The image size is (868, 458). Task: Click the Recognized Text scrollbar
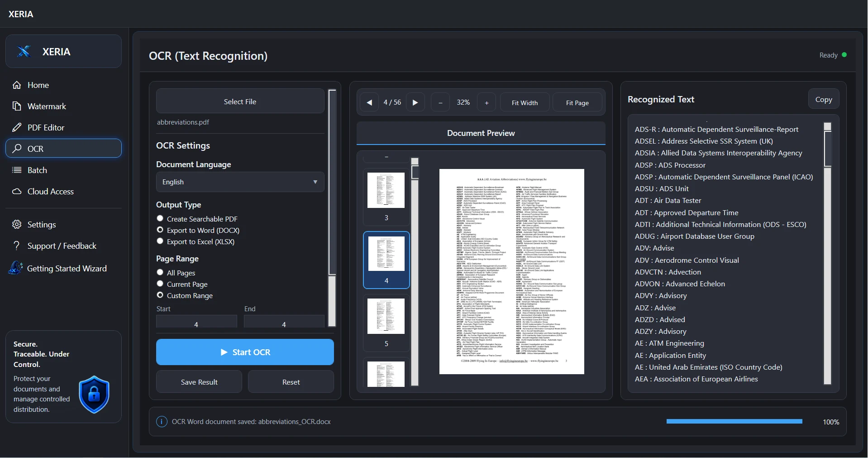click(x=827, y=253)
